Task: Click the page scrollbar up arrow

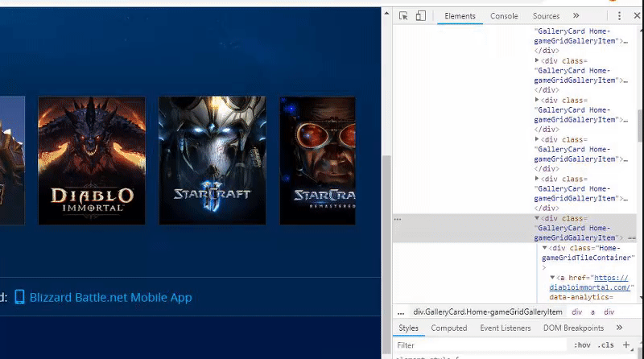Action: pos(386,13)
